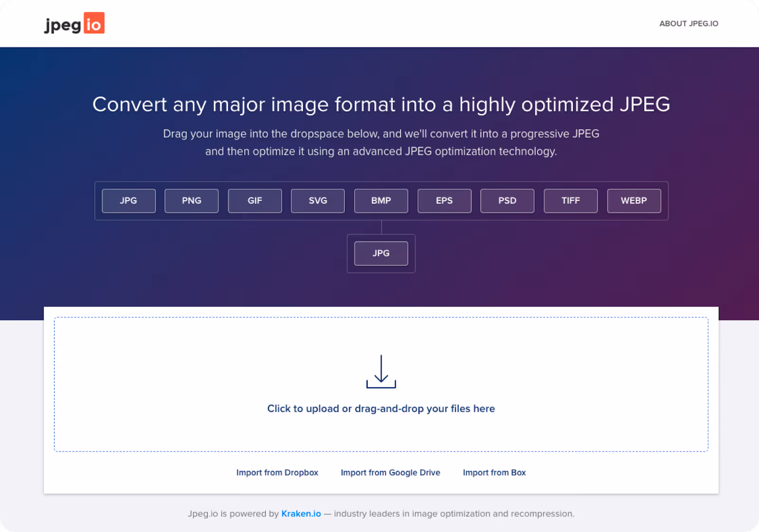Choose the EPS format button
This screenshot has height=532, width=759.
tap(444, 201)
